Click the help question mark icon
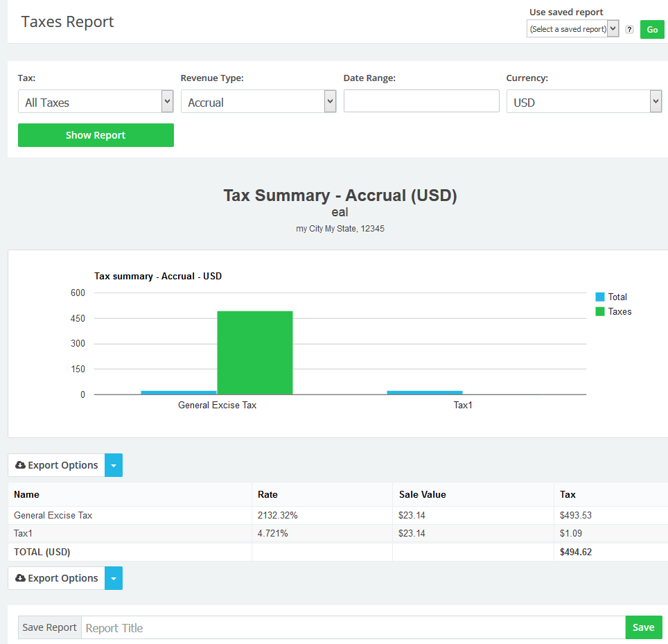Viewport: 668px width, 644px height. tap(629, 30)
